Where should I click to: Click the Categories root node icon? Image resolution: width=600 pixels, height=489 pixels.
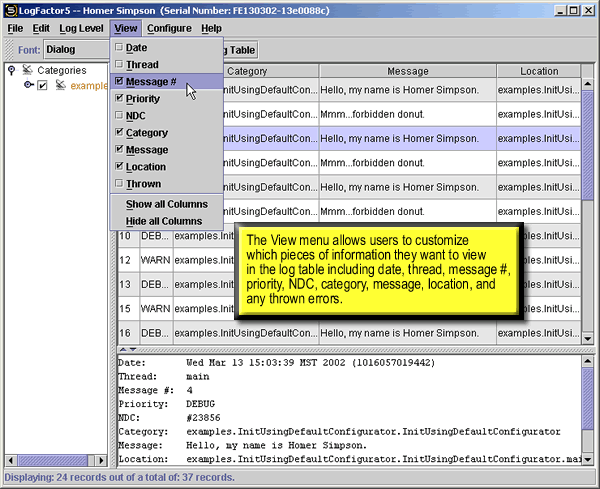click(x=27, y=70)
